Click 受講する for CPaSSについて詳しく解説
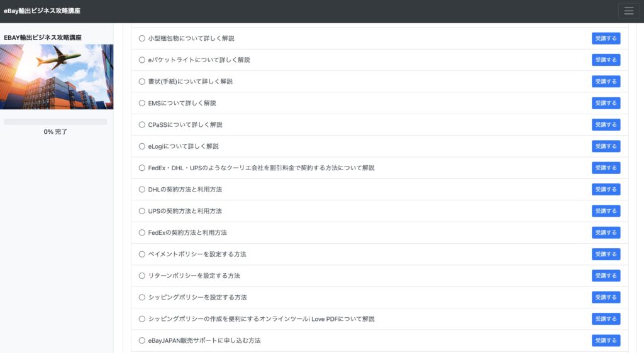The height and width of the screenshot is (353, 644). coord(606,124)
